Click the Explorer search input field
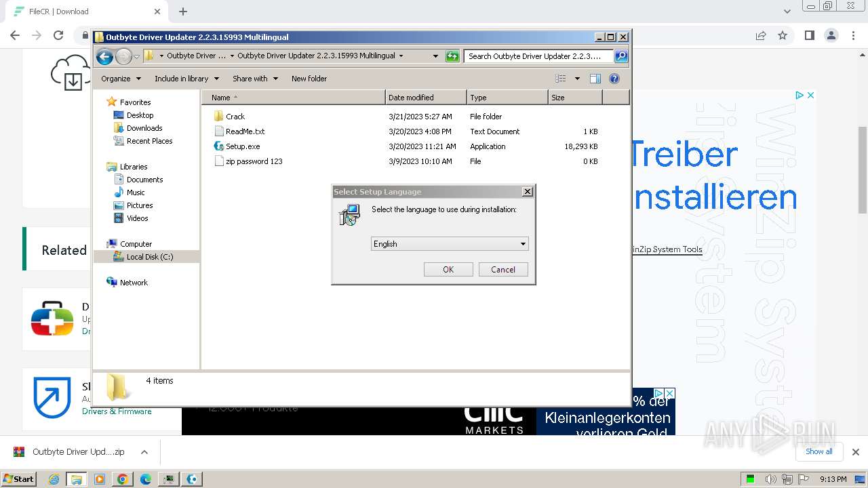Screen dimensions: 868x488 (539, 56)
